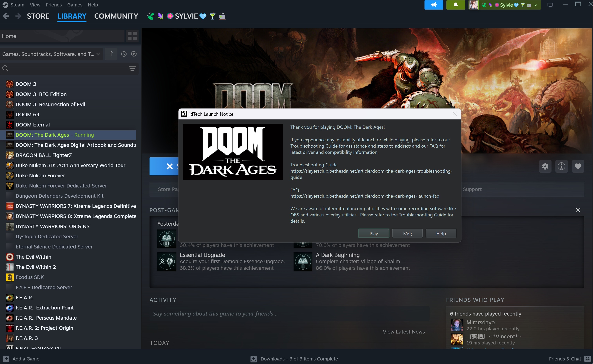Click the game info icon

pyautogui.click(x=561, y=166)
